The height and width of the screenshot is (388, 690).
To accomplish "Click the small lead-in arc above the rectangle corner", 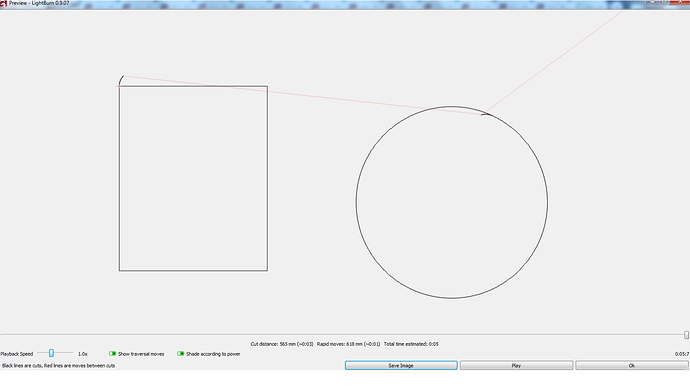I will [x=120, y=80].
